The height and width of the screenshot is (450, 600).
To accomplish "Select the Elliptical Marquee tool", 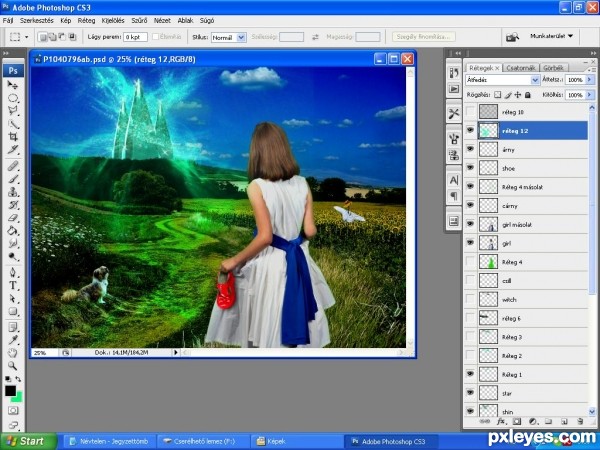I will 13,98.
